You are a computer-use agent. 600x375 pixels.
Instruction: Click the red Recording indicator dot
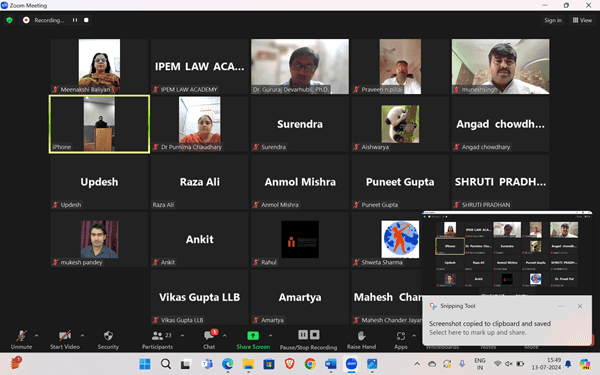(26, 20)
